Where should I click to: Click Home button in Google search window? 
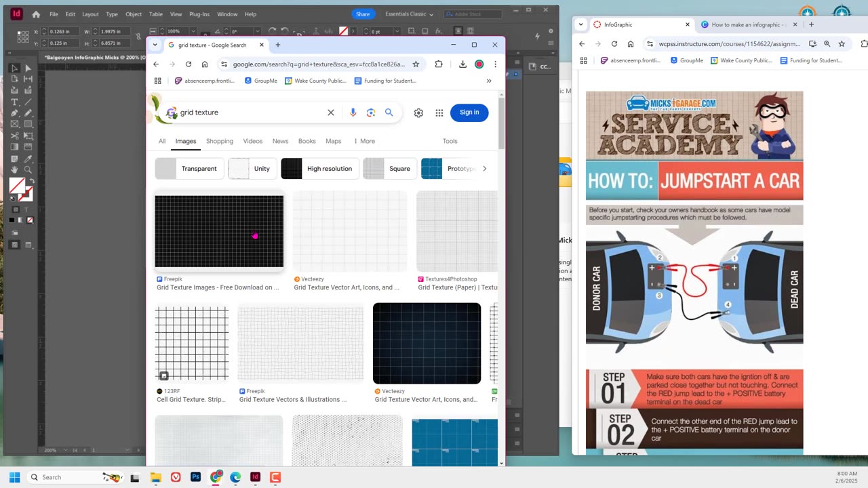point(205,64)
